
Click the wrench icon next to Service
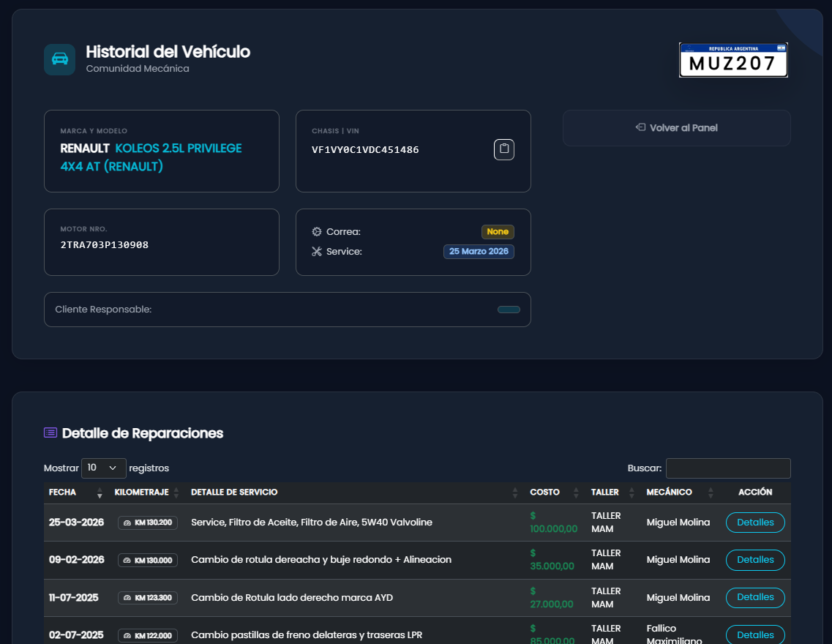pos(317,252)
